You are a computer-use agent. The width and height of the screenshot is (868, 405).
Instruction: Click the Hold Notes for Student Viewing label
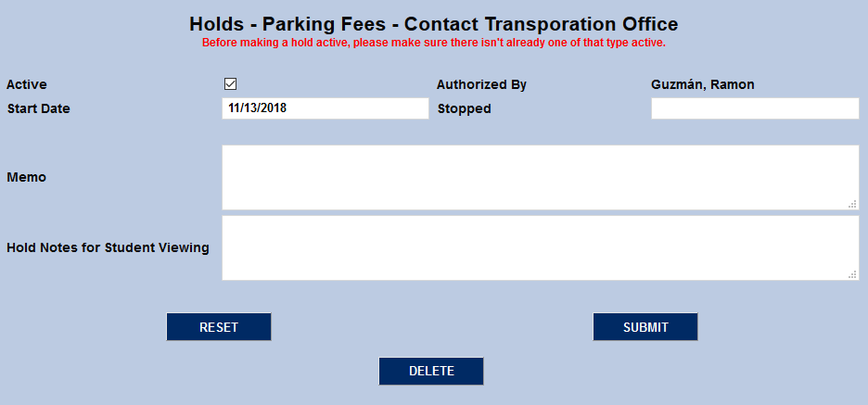[108, 247]
